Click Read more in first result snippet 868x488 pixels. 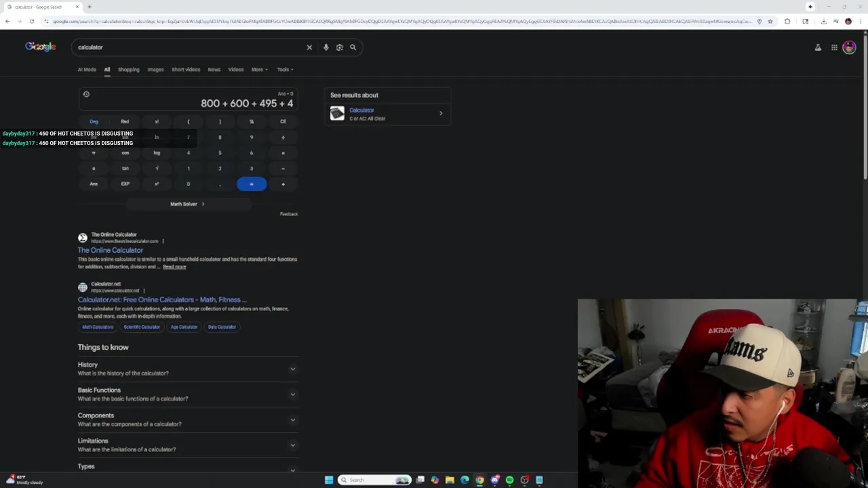(x=174, y=267)
